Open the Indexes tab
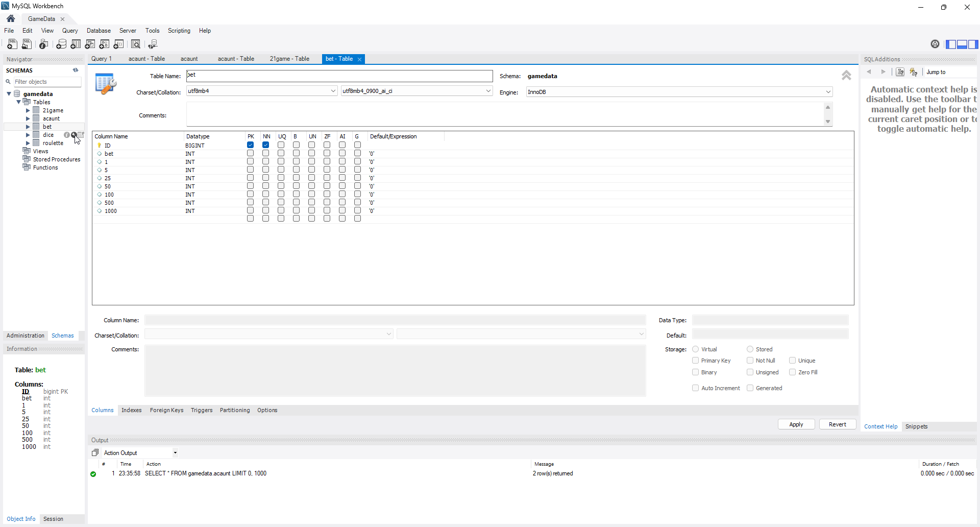This screenshot has height=527, width=980. 131,410
